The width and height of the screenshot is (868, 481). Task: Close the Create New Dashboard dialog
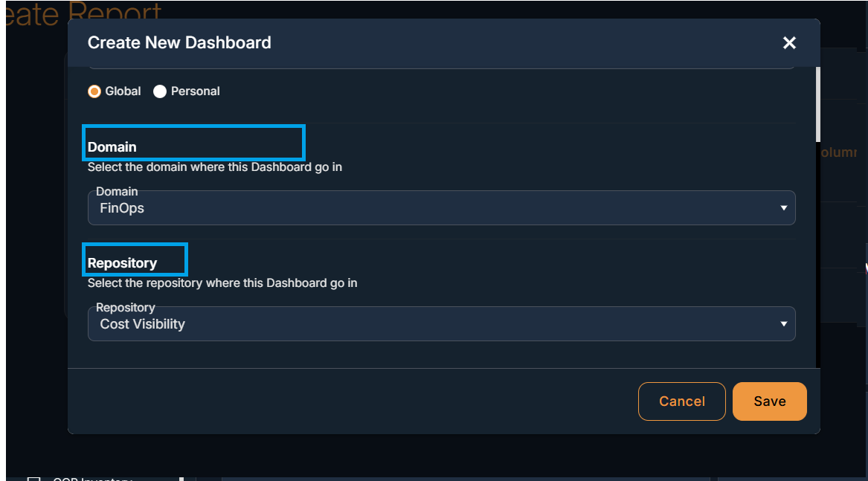point(789,42)
